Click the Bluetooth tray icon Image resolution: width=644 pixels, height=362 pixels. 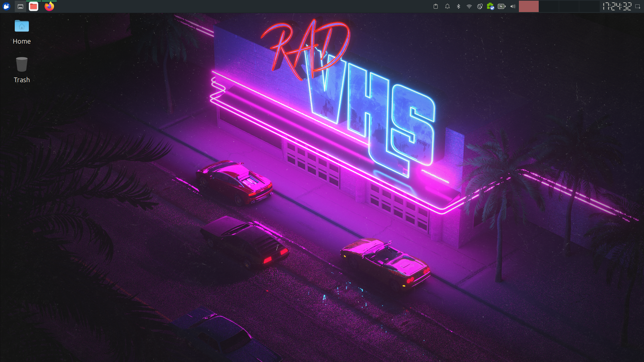[x=459, y=6]
